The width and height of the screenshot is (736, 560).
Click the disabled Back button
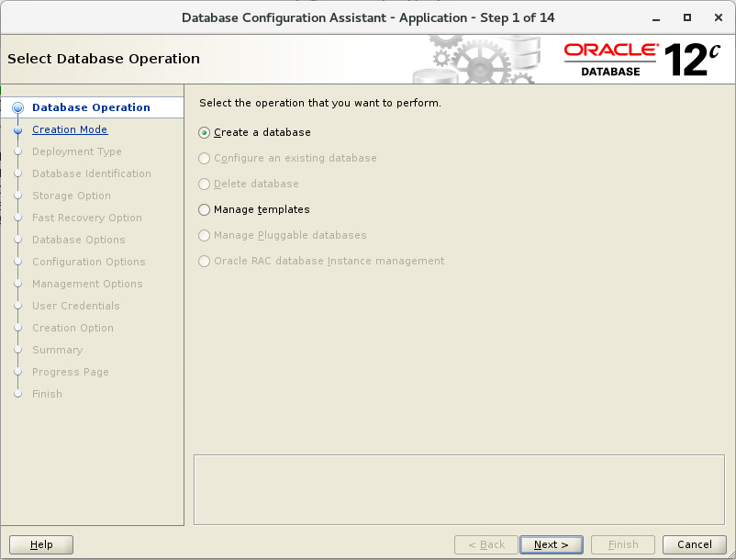pyautogui.click(x=486, y=544)
